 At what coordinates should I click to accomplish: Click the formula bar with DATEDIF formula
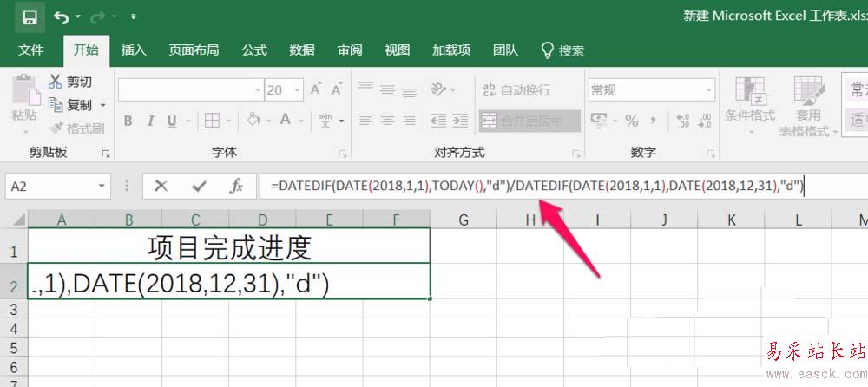point(563,186)
